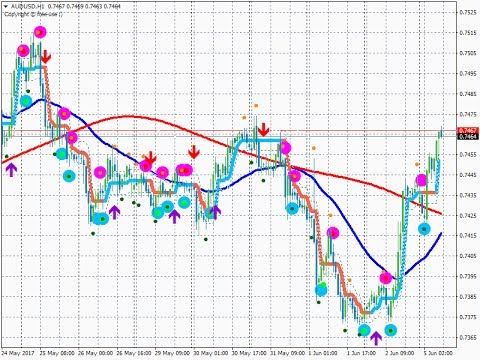
Task: Click the 2 Jun 09:00 time label
Action: coord(400,353)
